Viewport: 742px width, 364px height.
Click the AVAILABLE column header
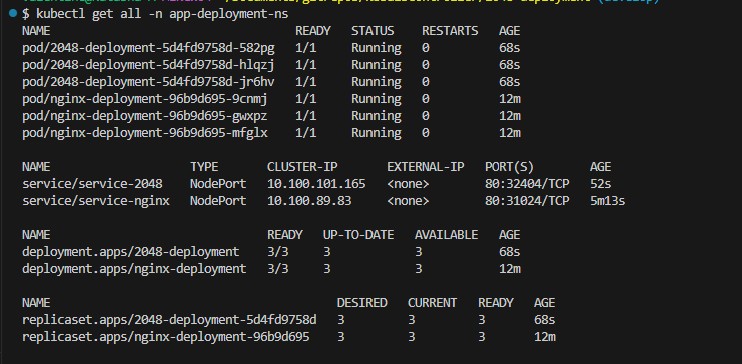pyautogui.click(x=446, y=235)
